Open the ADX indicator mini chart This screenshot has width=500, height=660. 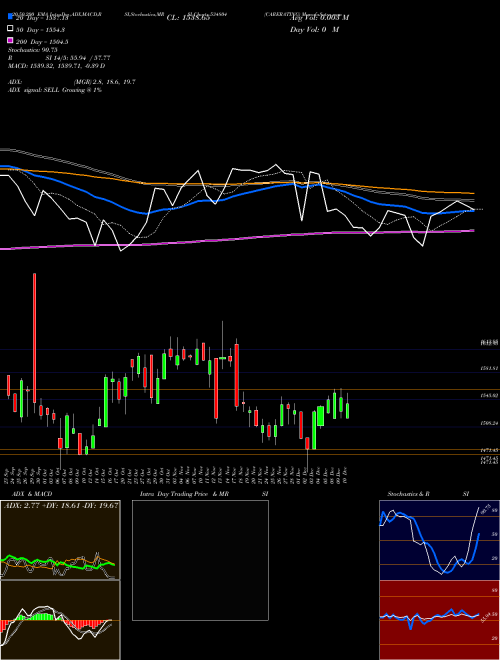coord(60,540)
